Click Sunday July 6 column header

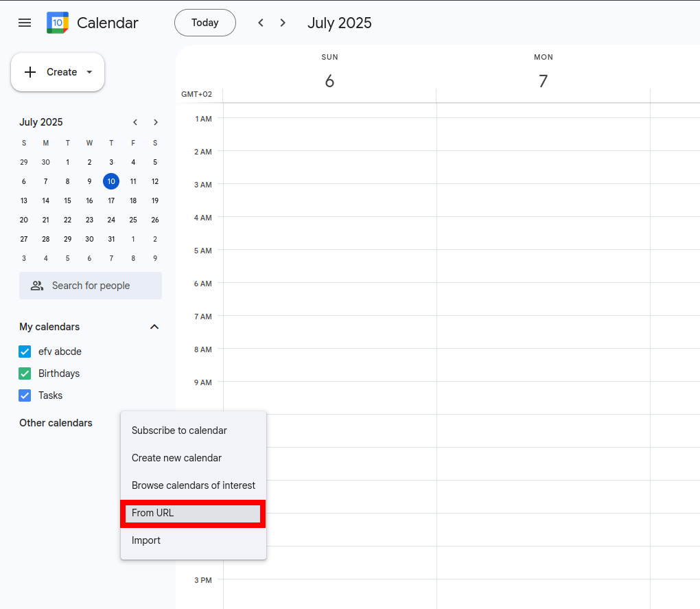coord(329,72)
